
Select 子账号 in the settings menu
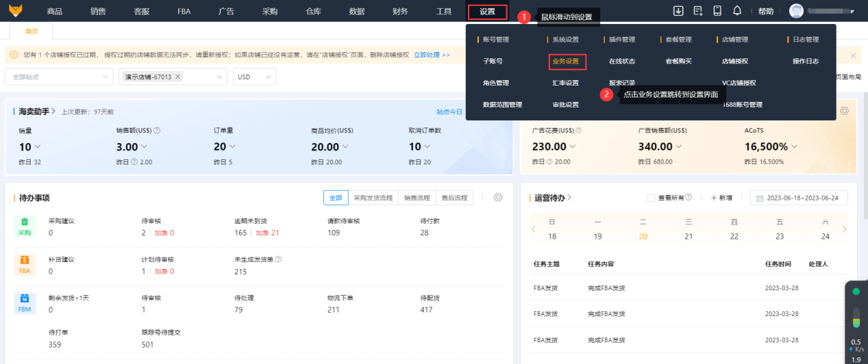(493, 61)
